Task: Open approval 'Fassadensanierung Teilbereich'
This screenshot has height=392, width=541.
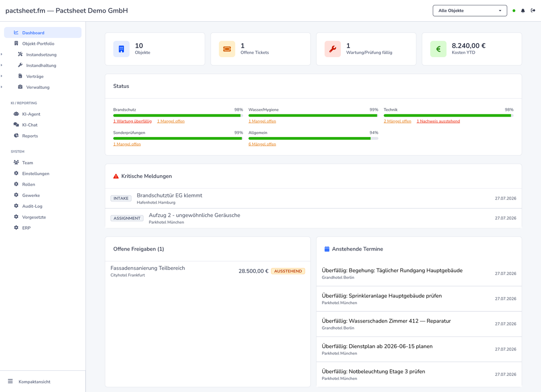Action: click(x=208, y=271)
